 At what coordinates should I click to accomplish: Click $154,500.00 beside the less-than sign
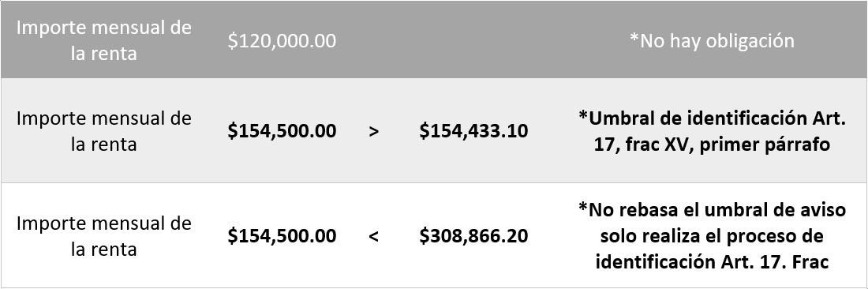[282, 236]
